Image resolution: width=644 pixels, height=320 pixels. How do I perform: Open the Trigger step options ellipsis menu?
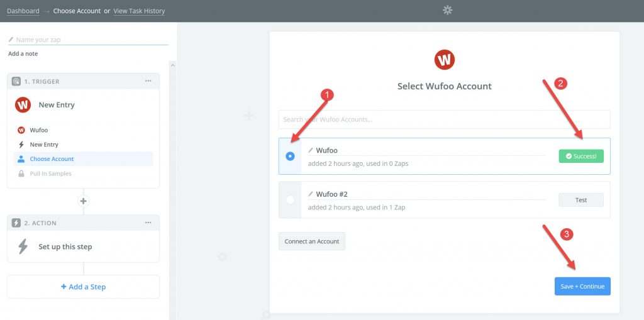[x=148, y=81]
